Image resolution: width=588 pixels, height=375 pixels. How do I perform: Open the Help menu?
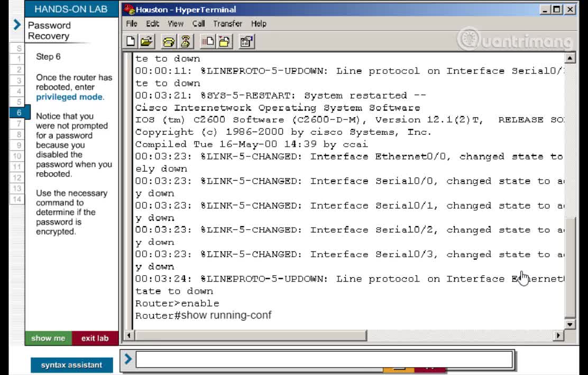click(259, 24)
